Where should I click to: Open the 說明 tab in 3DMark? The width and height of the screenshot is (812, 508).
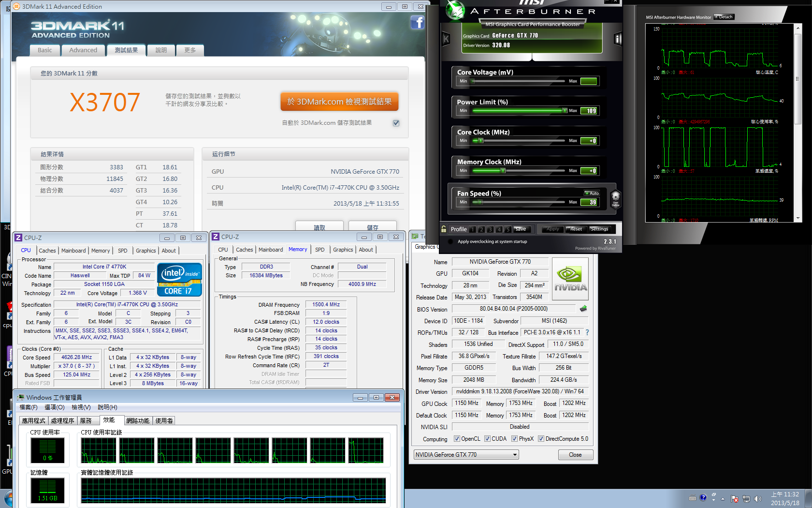point(161,50)
